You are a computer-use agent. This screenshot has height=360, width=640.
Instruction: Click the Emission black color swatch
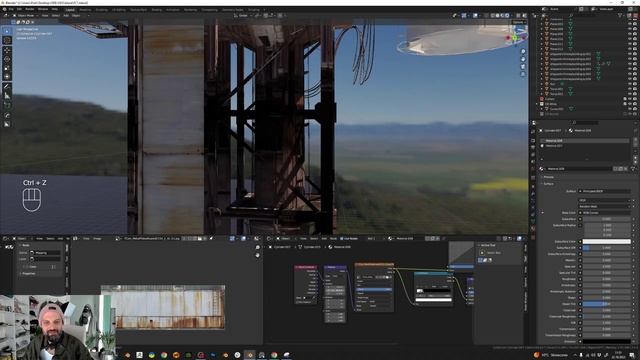607,341
